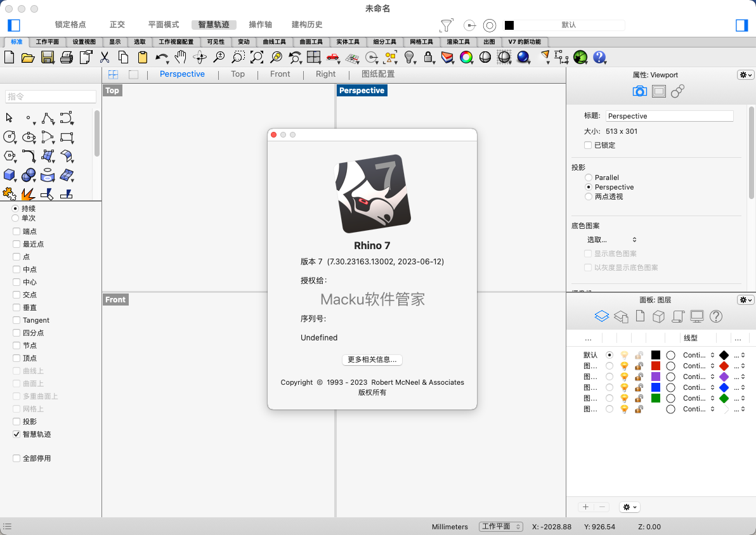Toggle the 锁定格点 grid snap button
The image size is (756, 535).
click(70, 25)
